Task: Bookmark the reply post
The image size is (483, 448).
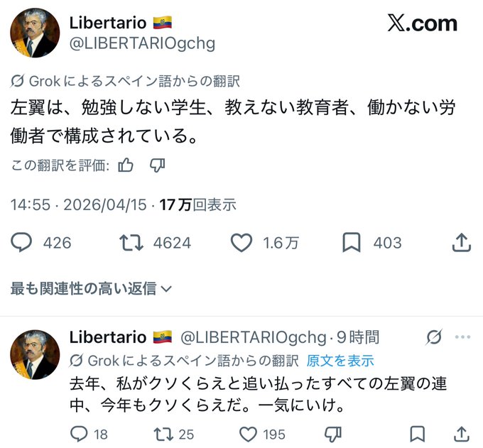Action: pos(418,433)
